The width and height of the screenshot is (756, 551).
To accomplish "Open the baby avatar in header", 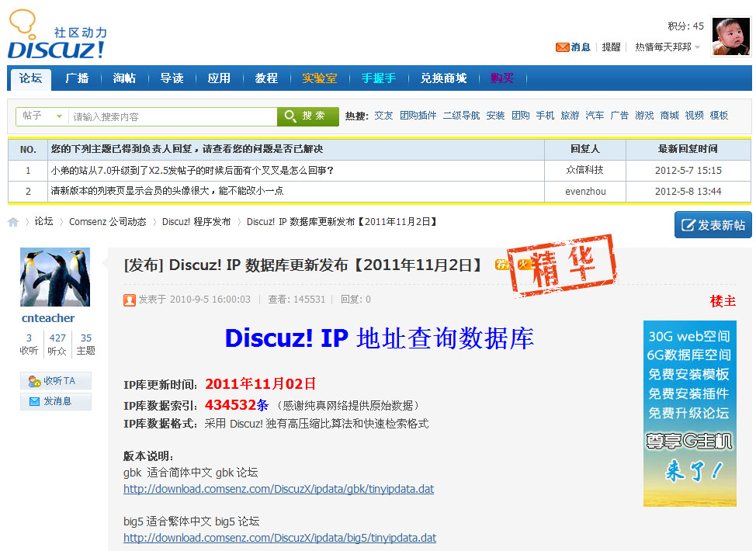I will (731, 36).
